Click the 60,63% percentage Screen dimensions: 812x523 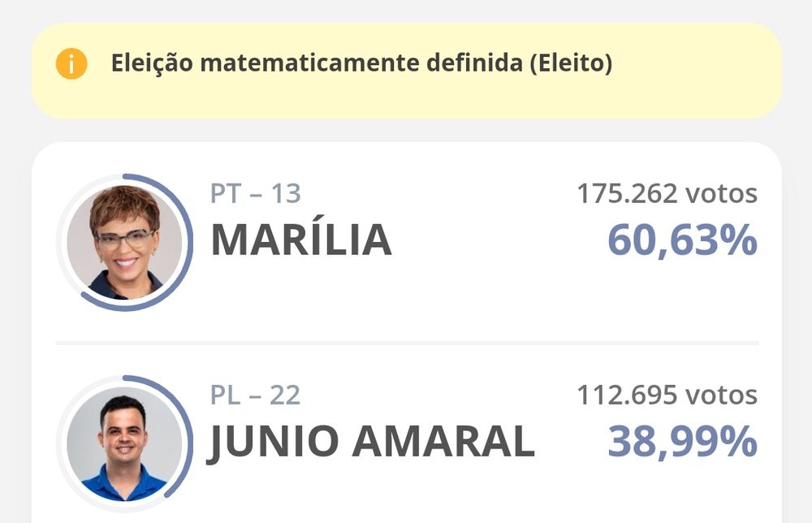click(682, 240)
